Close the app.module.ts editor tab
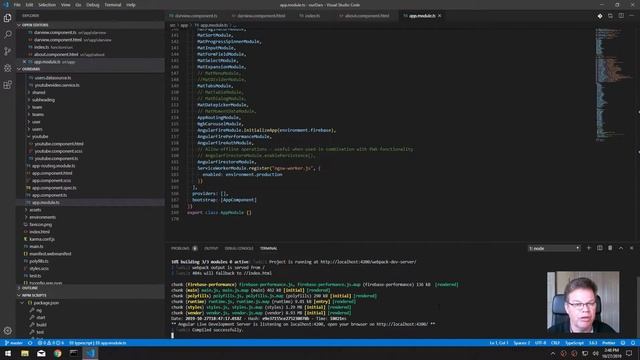Image resolution: width=640 pixels, height=360 pixels. pyautogui.click(x=440, y=16)
